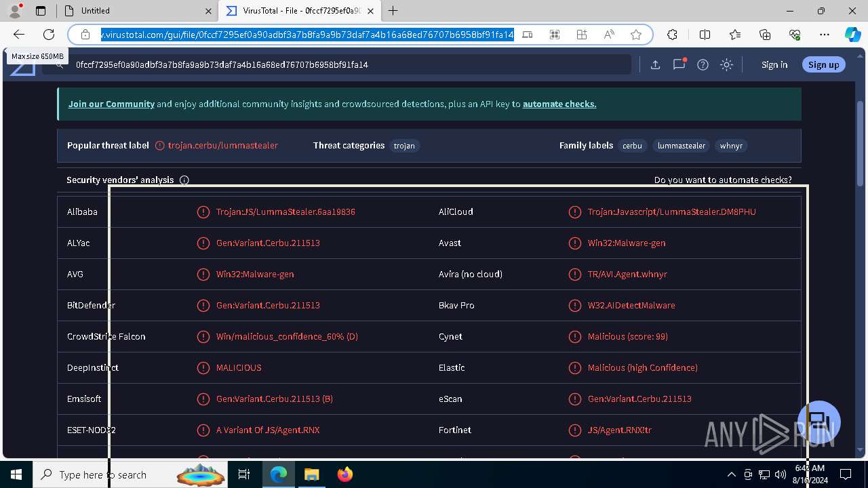The image size is (868, 488).
Task: Select the address bar URL
Action: tap(307, 35)
